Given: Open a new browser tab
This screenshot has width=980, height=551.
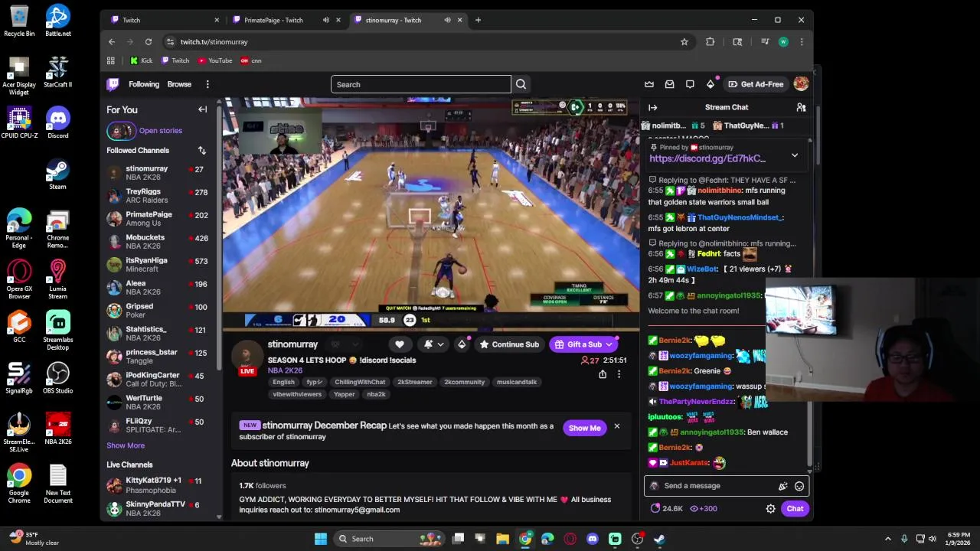Looking at the screenshot, I should 478,20.
